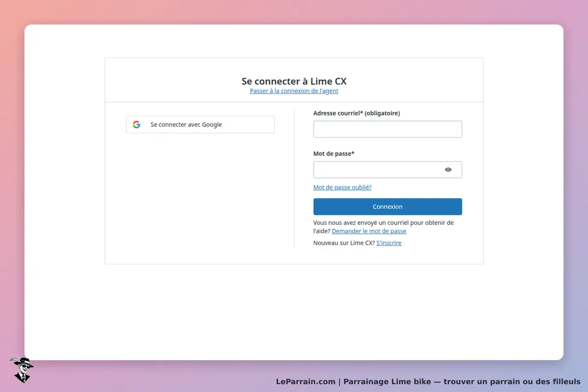Viewport: 588px width, 392px height.
Task: Sign in with the Google button
Action: pyautogui.click(x=200, y=124)
